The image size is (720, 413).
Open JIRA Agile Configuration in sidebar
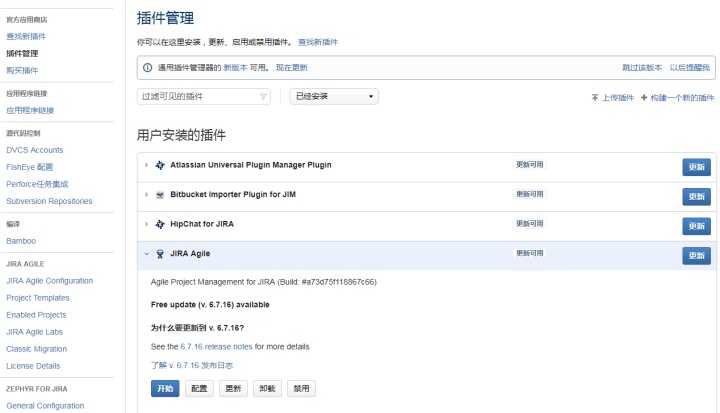(50, 281)
